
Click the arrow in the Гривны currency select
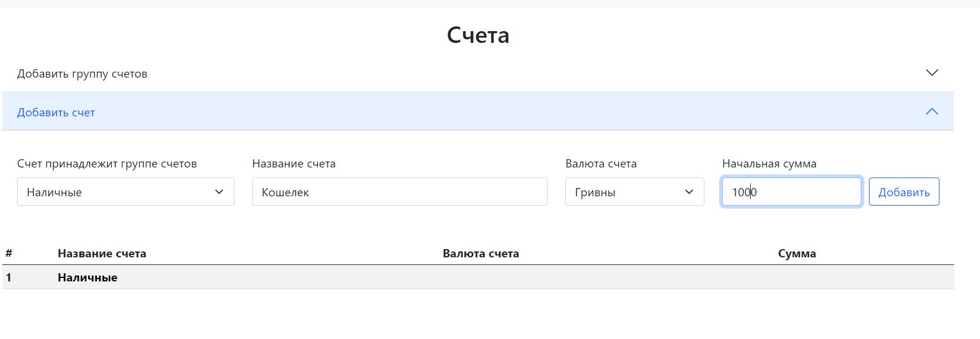[x=689, y=192]
